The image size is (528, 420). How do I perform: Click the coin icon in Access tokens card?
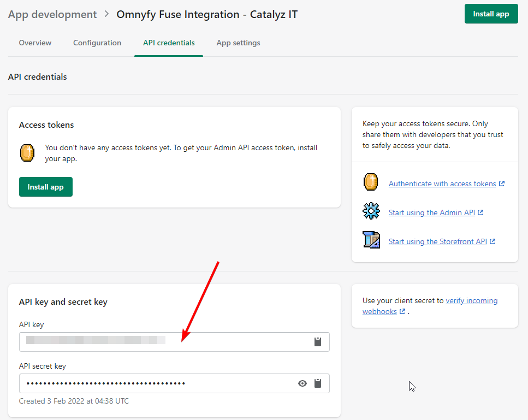pos(27,153)
